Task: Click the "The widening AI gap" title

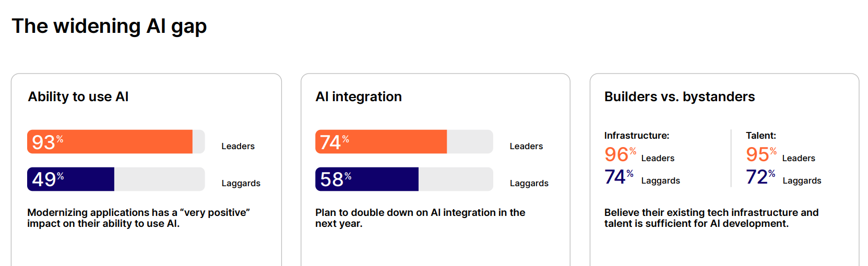Action: coord(109,26)
